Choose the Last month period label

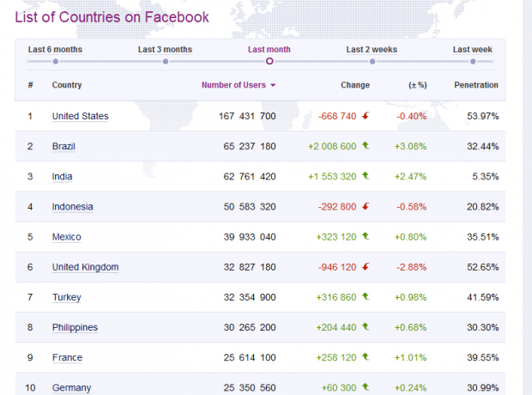pos(269,50)
